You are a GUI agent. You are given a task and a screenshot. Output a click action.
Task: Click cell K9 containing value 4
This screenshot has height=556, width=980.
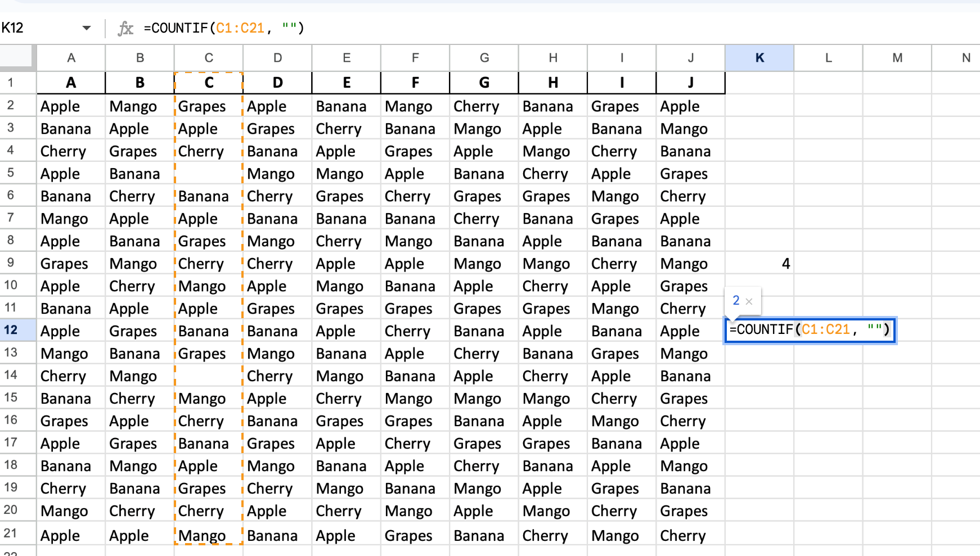pos(759,264)
